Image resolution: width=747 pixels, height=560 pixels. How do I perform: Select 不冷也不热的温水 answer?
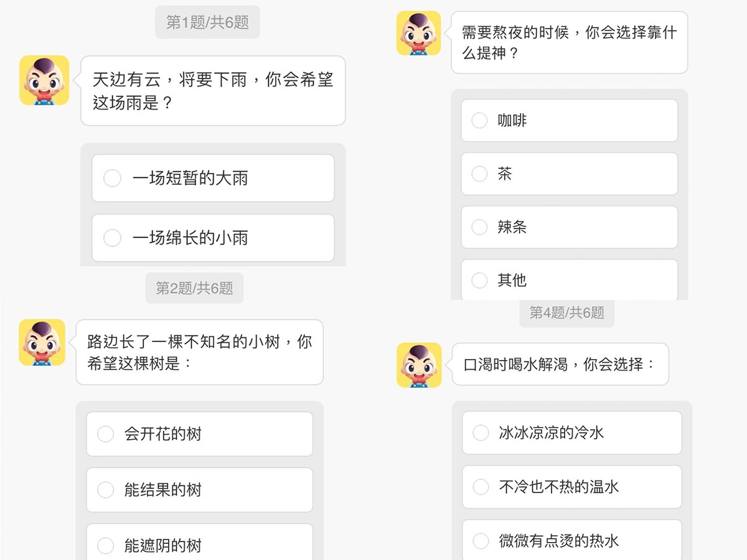point(481,487)
